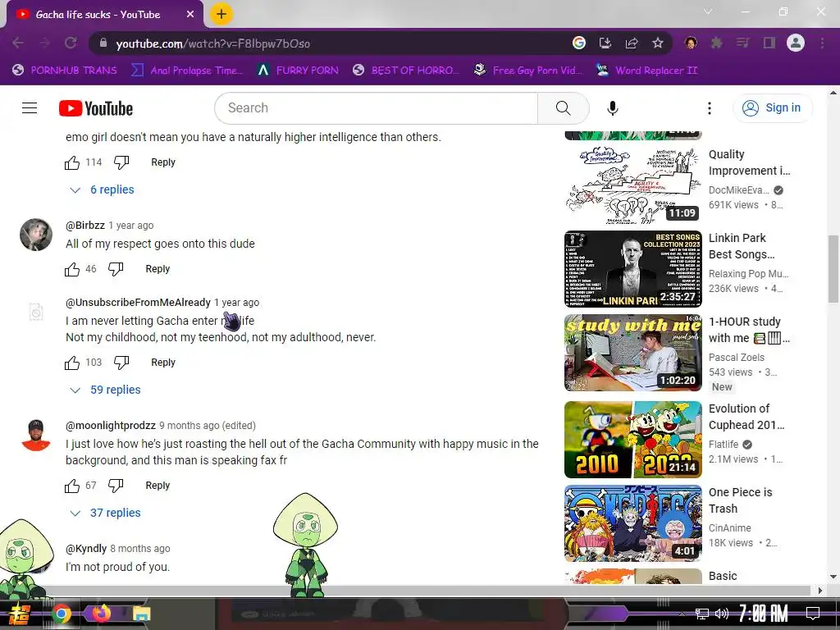Image resolution: width=840 pixels, height=630 pixels.
Task: Click the Pascal Zoels channel name
Action: coord(737,358)
